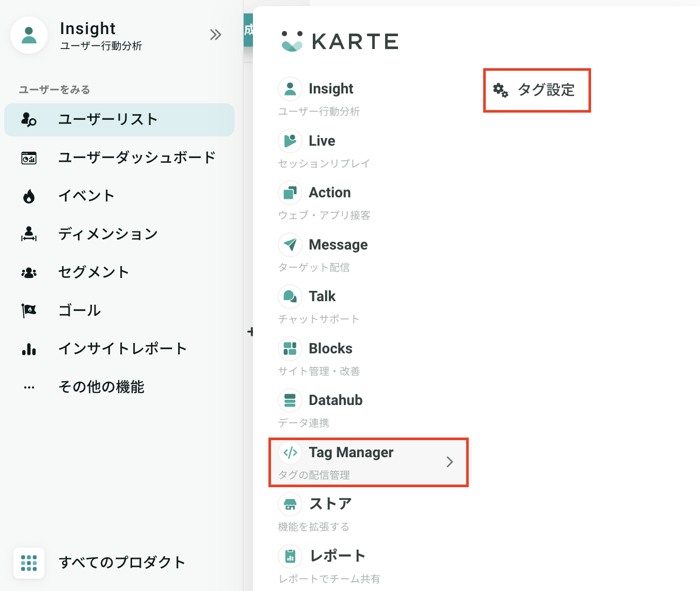The width and height of the screenshot is (700, 591).
Task: Click the ユーザーダッシュボード dashboard icon
Action: click(29, 158)
